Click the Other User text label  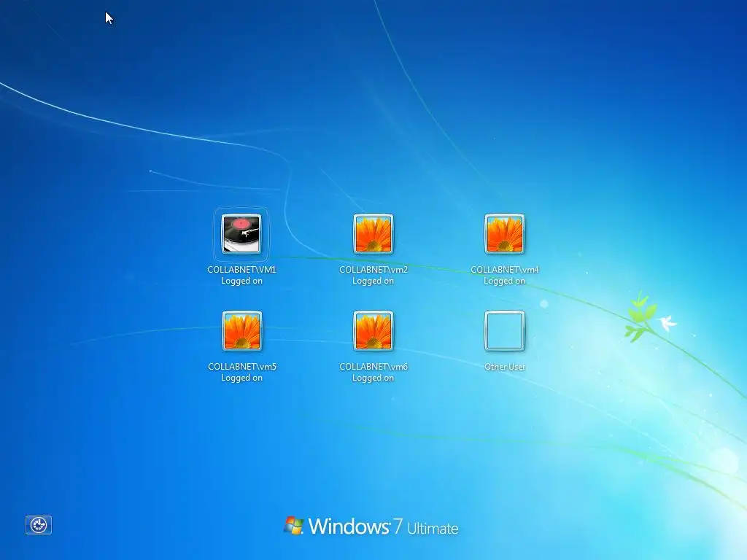505,367
